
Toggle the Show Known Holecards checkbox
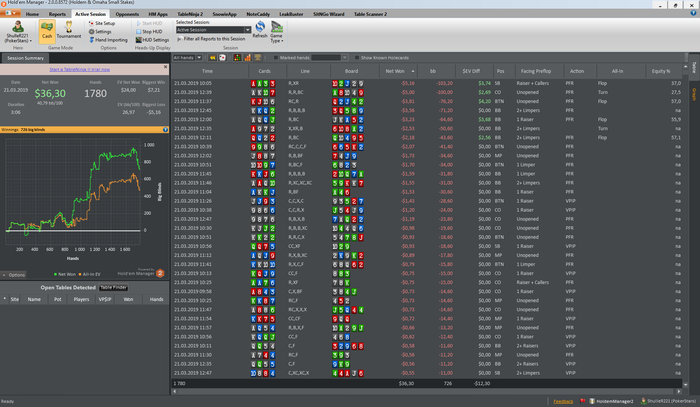pyautogui.click(x=357, y=58)
